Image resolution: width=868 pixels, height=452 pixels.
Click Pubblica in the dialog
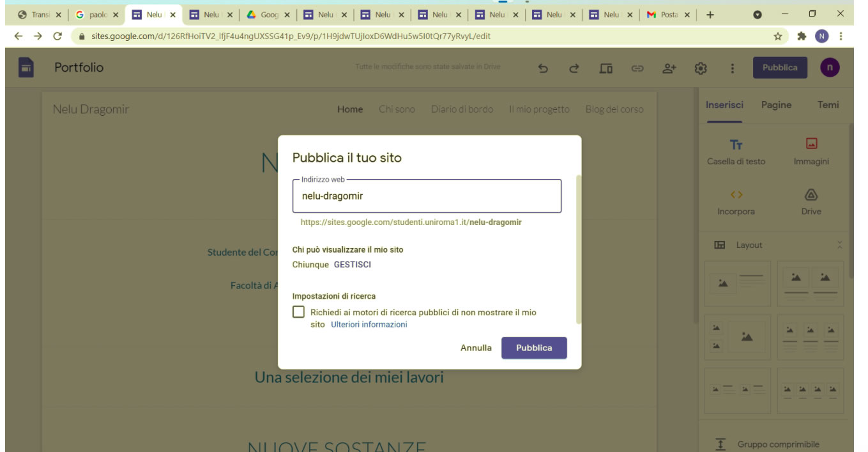coord(533,348)
